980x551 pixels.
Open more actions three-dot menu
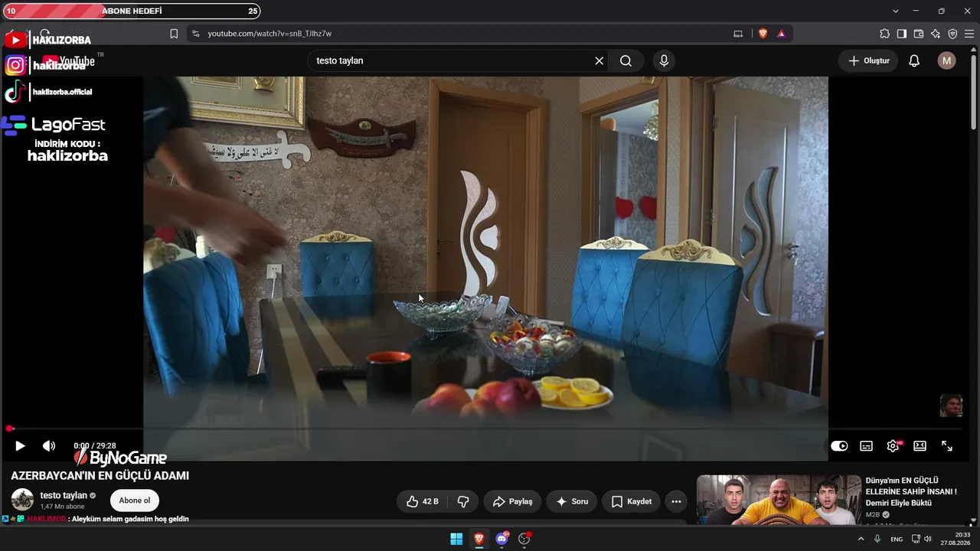pos(676,501)
